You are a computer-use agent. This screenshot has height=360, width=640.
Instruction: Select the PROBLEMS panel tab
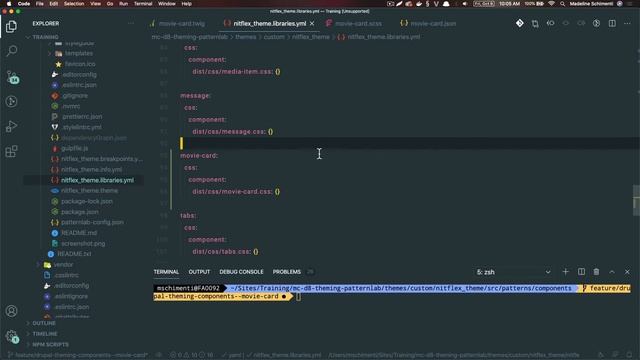(x=287, y=272)
